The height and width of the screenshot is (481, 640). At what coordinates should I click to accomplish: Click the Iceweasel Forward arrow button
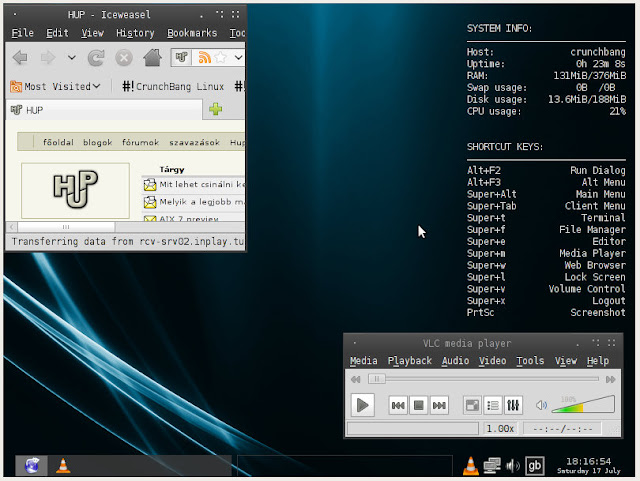[48, 58]
